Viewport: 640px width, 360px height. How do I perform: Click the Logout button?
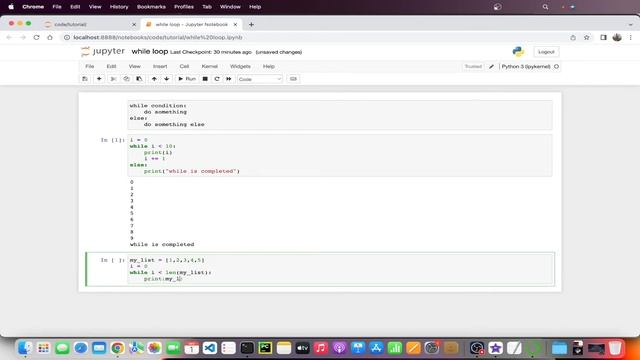coord(546,52)
